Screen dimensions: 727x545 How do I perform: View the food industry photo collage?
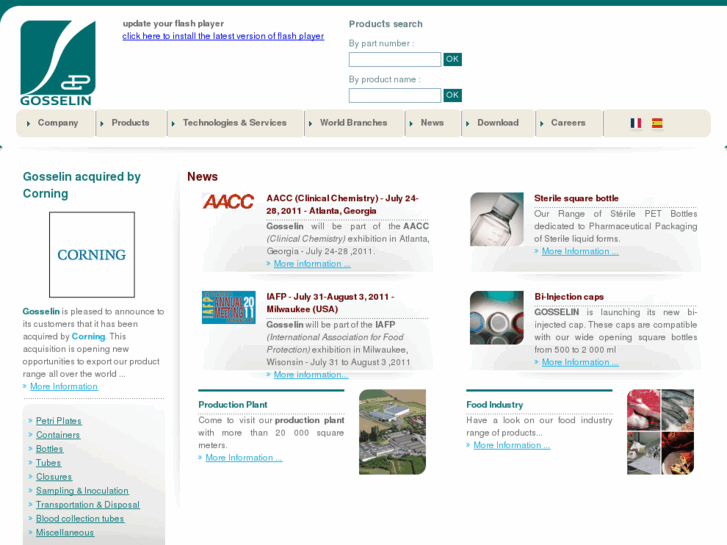point(660,432)
